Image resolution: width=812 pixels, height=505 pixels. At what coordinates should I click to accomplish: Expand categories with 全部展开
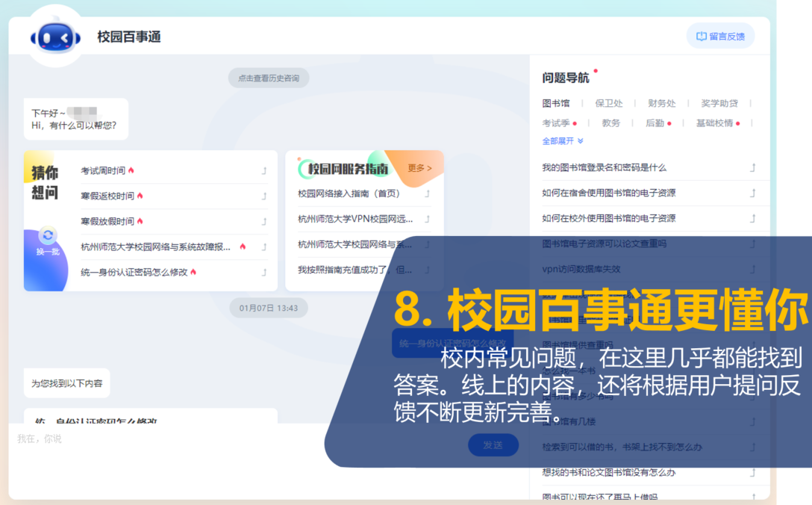tap(563, 141)
